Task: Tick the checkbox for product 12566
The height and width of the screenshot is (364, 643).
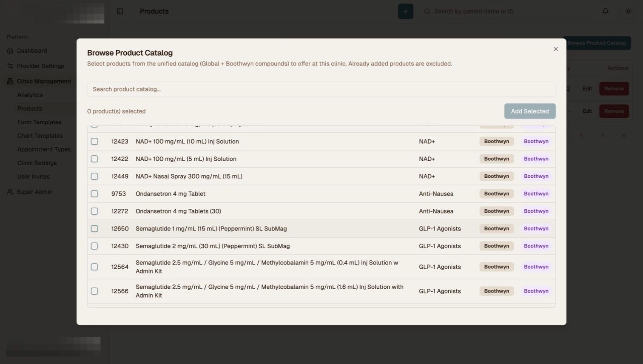Action: (x=94, y=291)
